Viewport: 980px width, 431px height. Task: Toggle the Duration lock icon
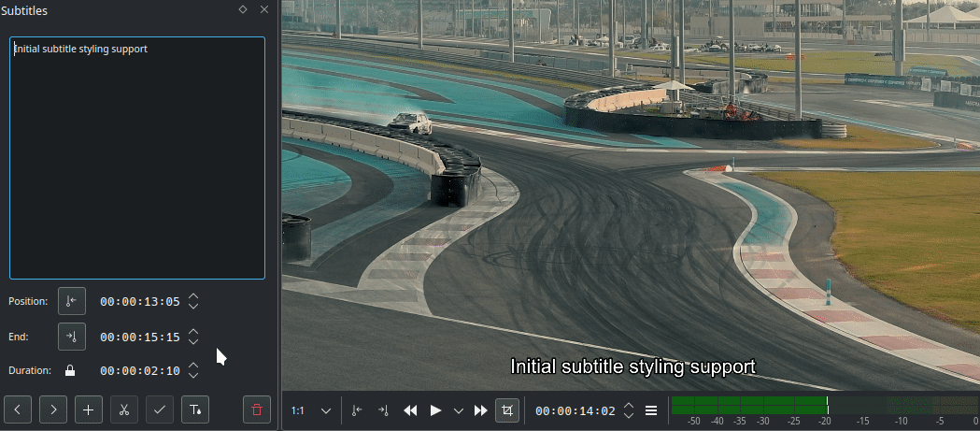click(70, 370)
